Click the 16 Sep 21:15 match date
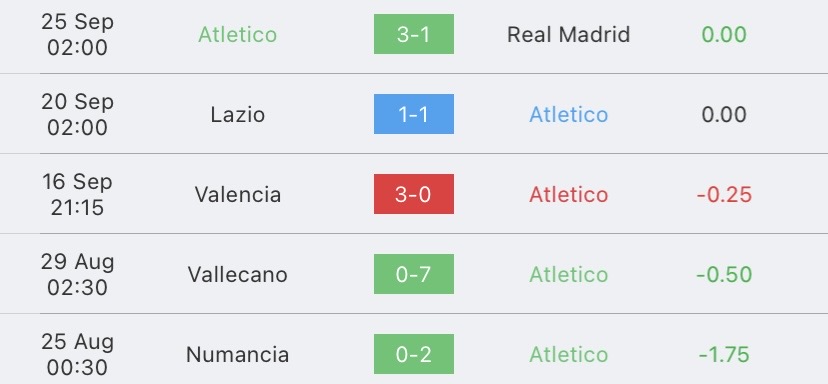Image resolution: width=828 pixels, height=384 pixels. [78, 194]
